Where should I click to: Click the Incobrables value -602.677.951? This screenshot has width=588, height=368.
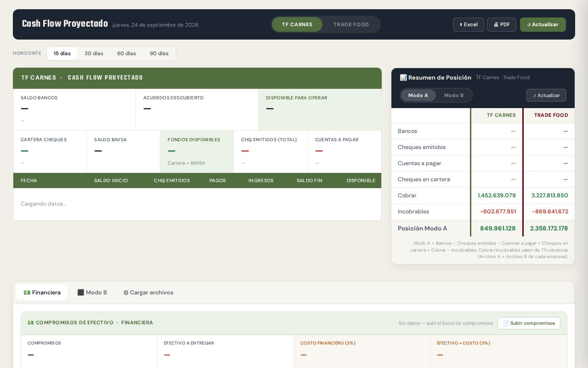pos(498,212)
